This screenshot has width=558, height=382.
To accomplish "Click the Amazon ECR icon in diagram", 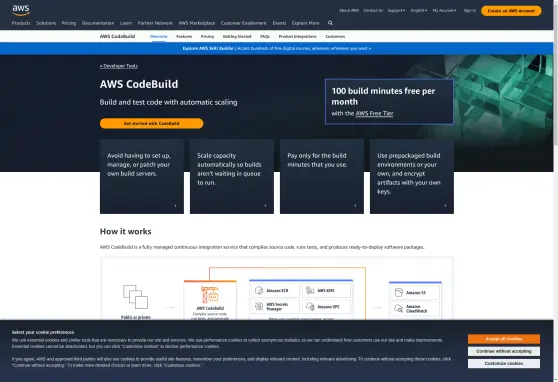I will [259, 291].
